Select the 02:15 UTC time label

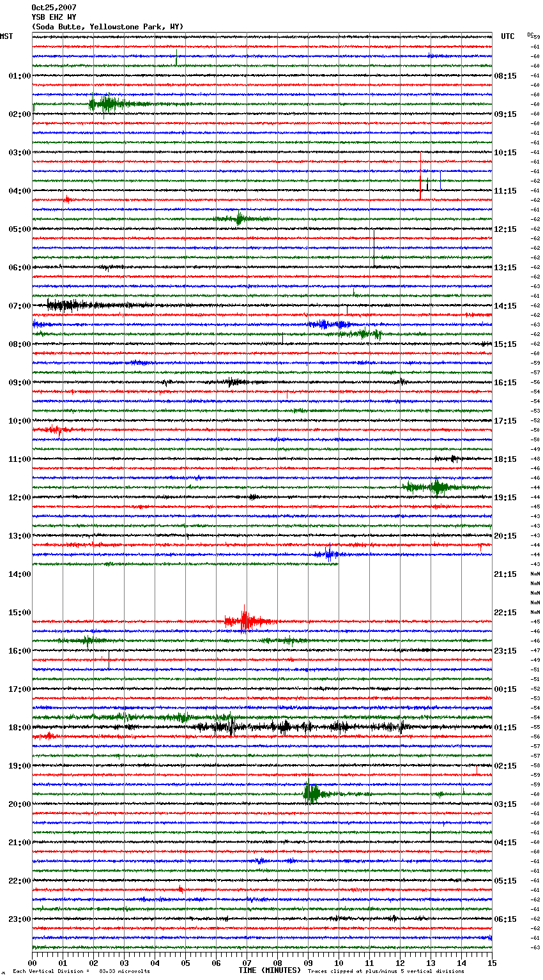505,766
